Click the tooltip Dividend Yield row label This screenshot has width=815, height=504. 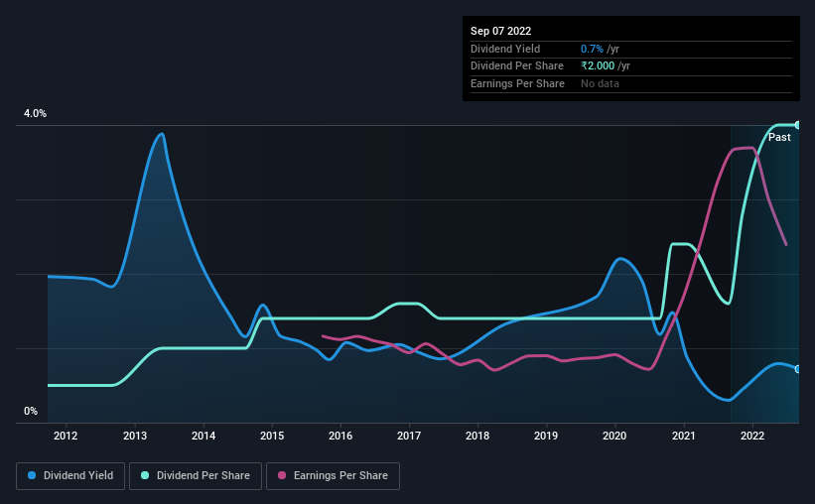coord(505,49)
